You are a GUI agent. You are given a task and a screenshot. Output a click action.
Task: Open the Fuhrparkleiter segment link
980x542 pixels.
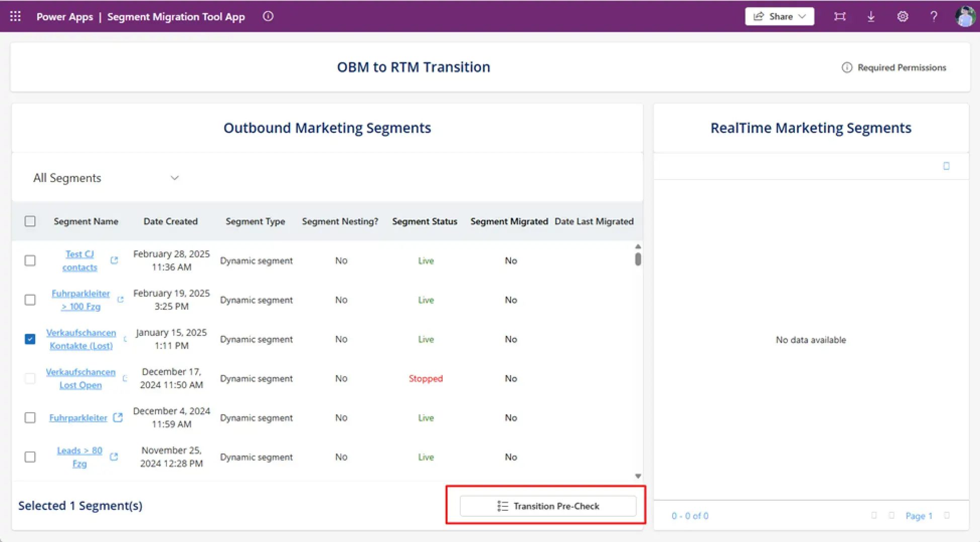tap(78, 418)
